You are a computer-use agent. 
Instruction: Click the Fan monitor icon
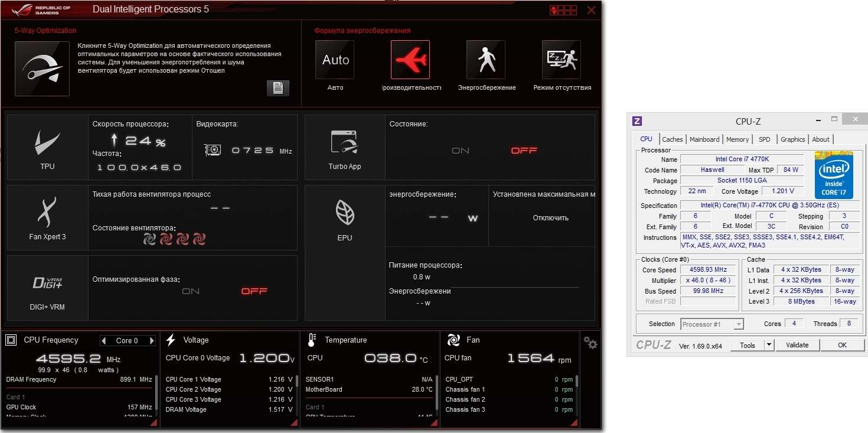point(453,340)
